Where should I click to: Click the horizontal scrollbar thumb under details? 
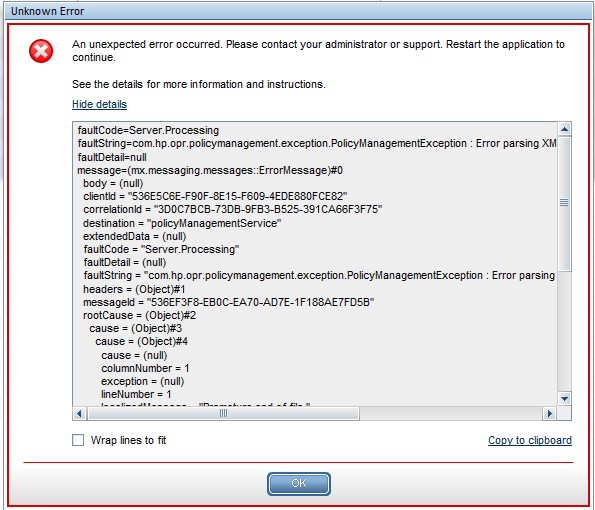tap(223, 413)
